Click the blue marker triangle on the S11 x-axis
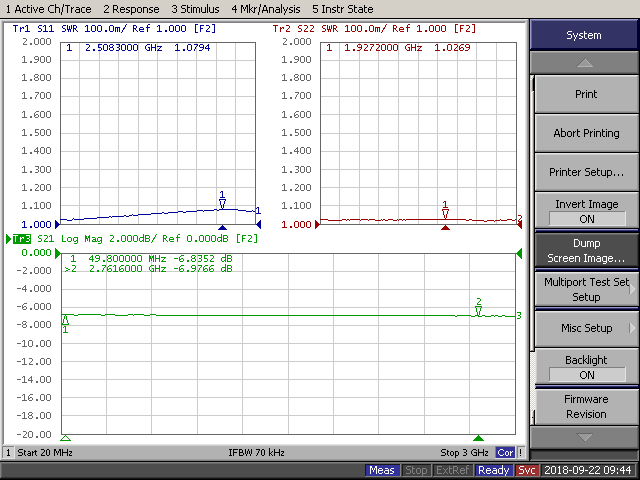 tap(222, 227)
